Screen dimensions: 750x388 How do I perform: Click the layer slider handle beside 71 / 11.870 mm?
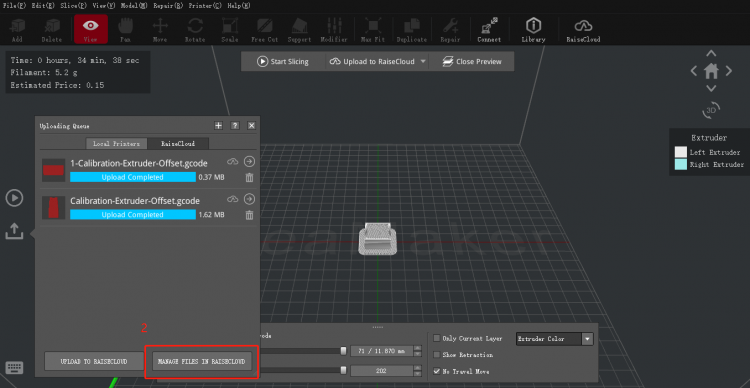tap(343, 351)
